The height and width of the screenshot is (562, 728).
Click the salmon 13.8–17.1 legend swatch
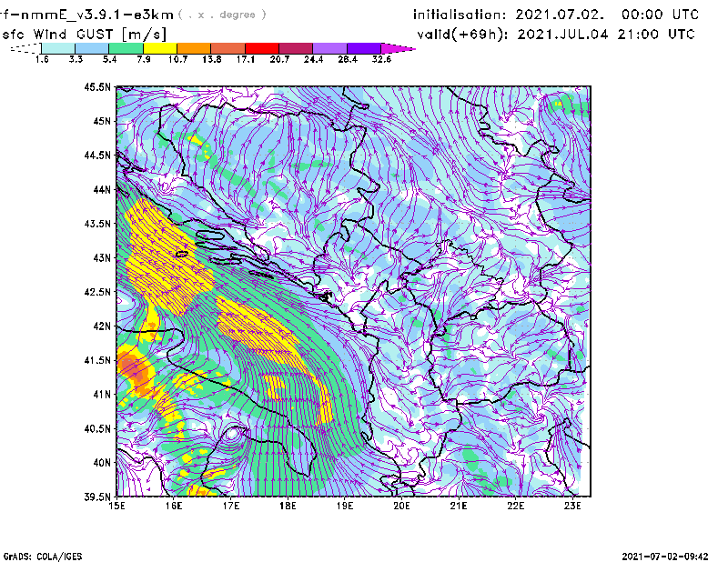[228, 48]
